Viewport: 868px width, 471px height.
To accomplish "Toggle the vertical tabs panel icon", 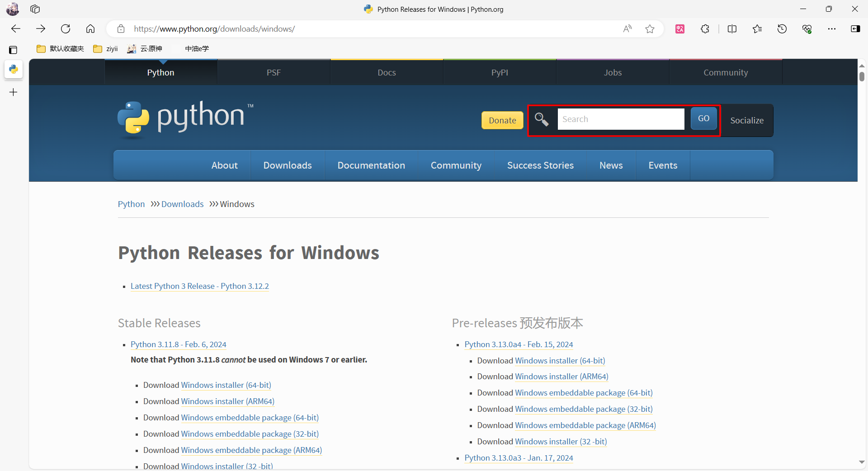I will (x=13, y=50).
